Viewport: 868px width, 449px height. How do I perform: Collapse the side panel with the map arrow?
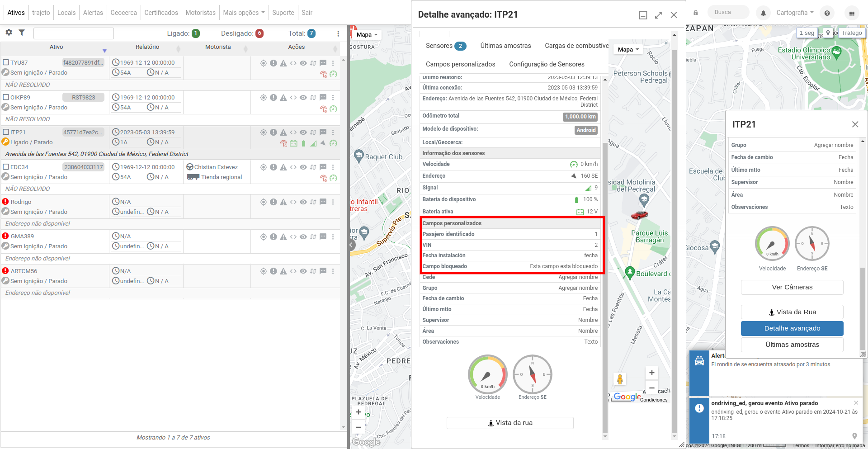point(352,246)
